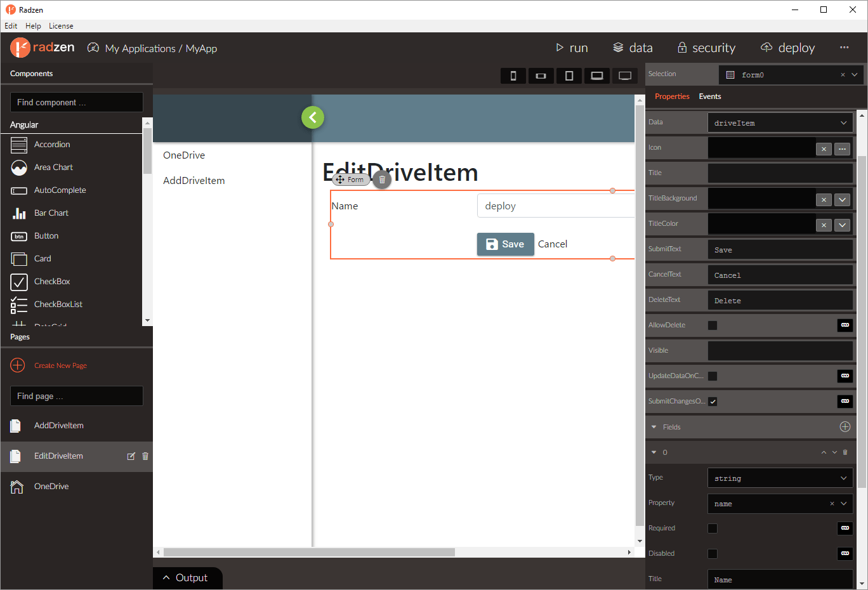
Task: Delete the EditDriveItem page
Action: [145, 456]
